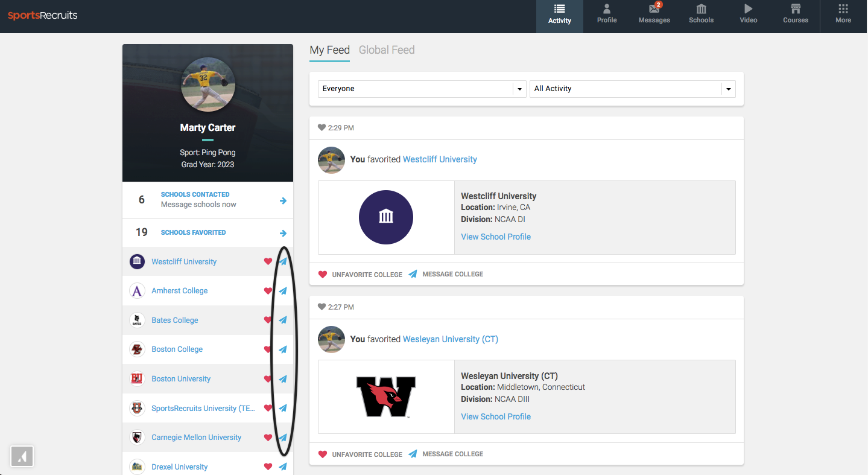
Task: Toggle the heart to unfavorite Boston College
Action: (x=268, y=349)
